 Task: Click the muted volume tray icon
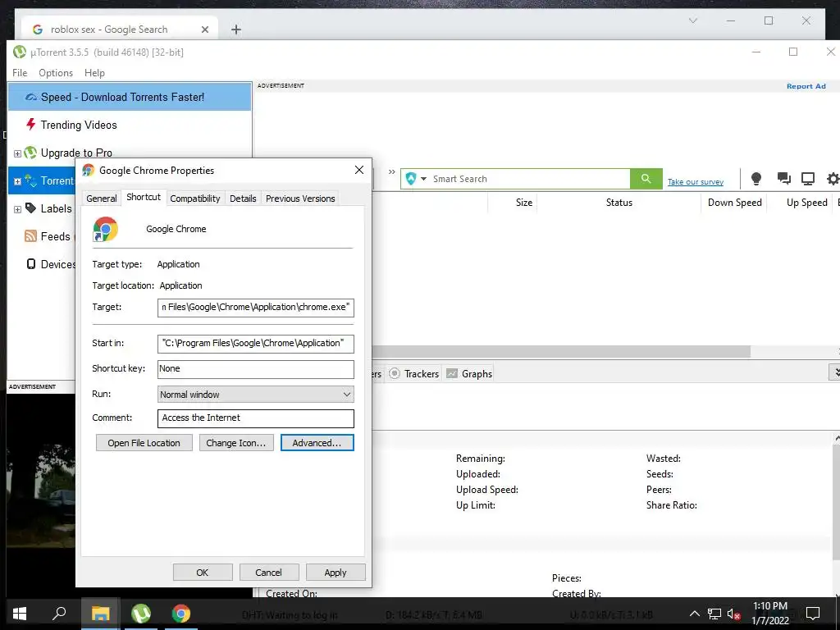(733, 614)
